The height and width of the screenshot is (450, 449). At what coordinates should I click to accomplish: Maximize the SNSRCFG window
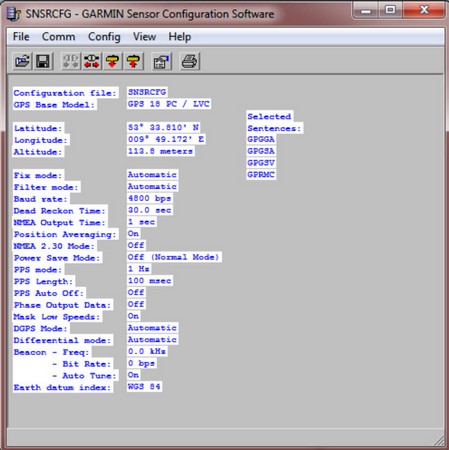coord(390,10)
